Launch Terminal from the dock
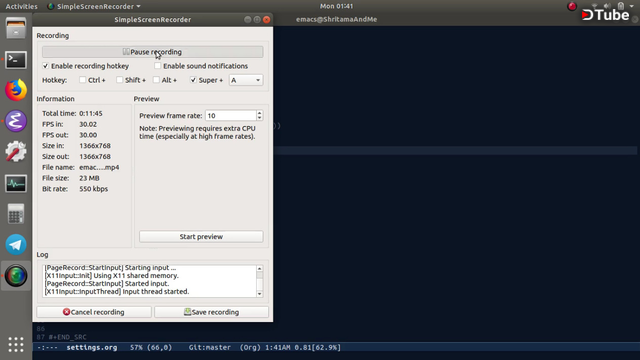Screen dimensions: 640x360 (x=16, y=60)
